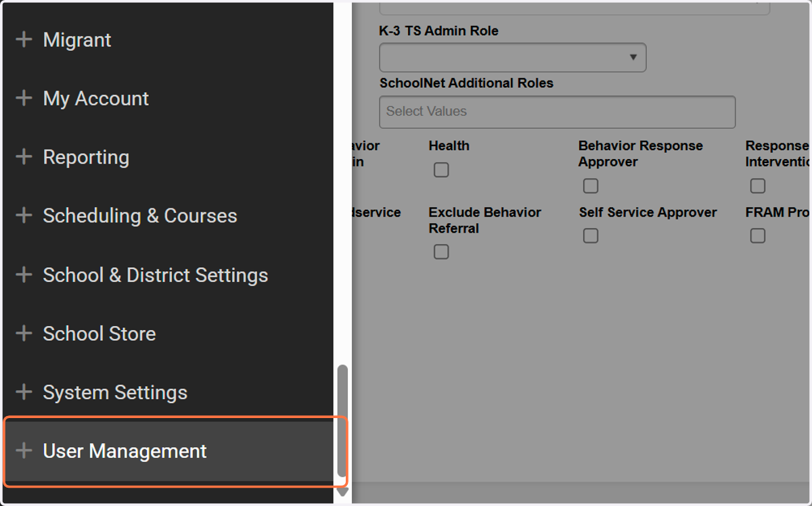Click the SchoolNet Additional Roles label
This screenshot has height=506, width=812.
pyautogui.click(x=466, y=83)
